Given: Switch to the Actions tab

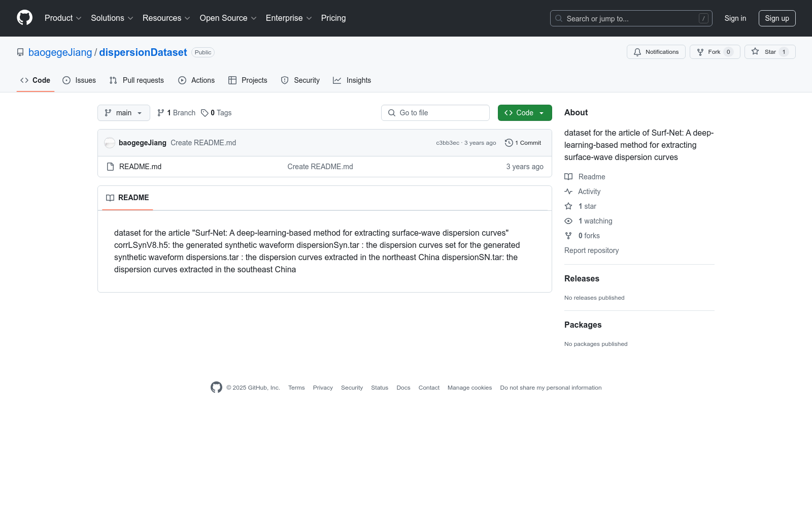Looking at the screenshot, I should (196, 80).
